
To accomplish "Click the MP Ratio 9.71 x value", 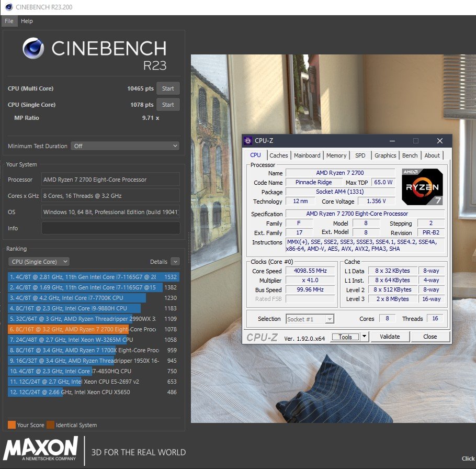I will coord(151,118).
